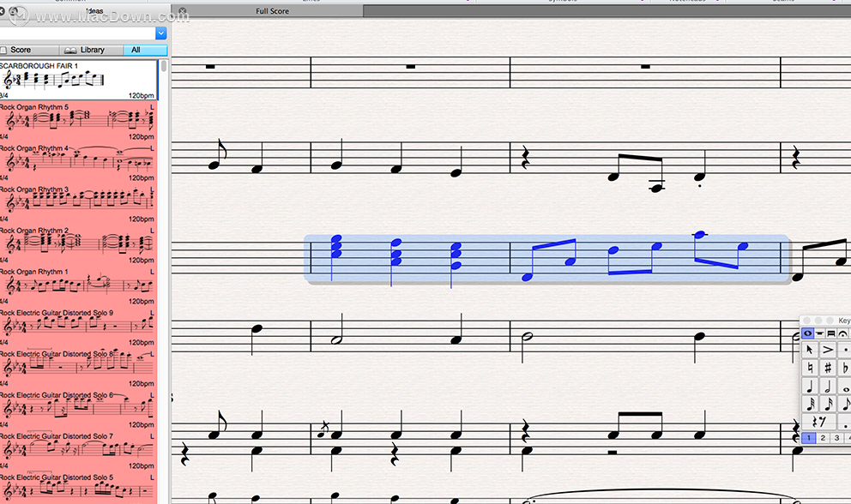Apply a sharp accidental from the Keypad

[x=828, y=368]
